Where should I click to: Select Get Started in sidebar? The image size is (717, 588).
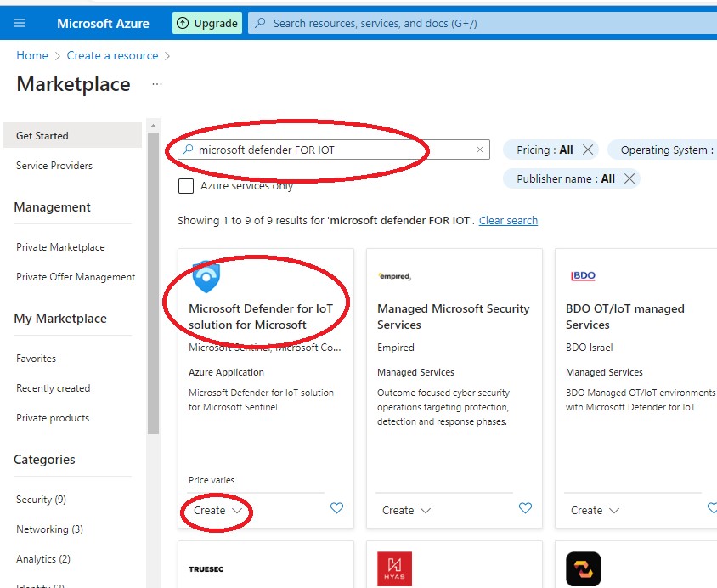coord(73,135)
